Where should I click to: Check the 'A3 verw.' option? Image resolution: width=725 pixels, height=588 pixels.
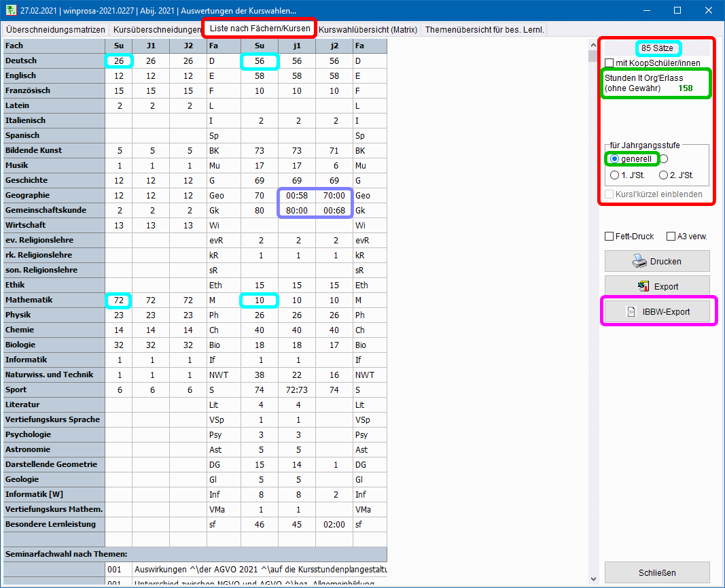point(671,237)
